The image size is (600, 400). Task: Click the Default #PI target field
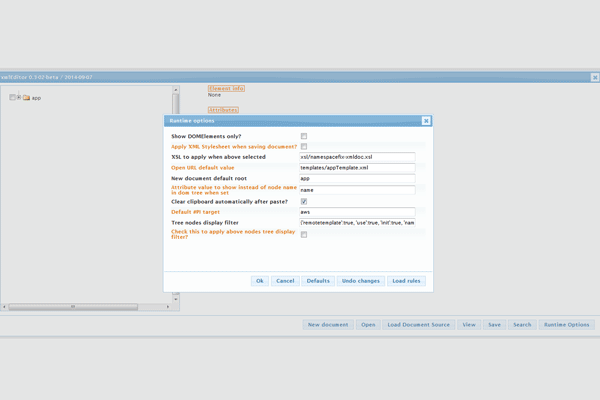pyautogui.click(x=357, y=212)
